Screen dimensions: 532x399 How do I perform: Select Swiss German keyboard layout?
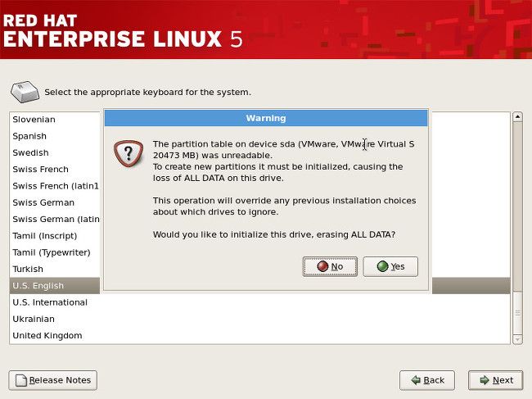coord(55,202)
